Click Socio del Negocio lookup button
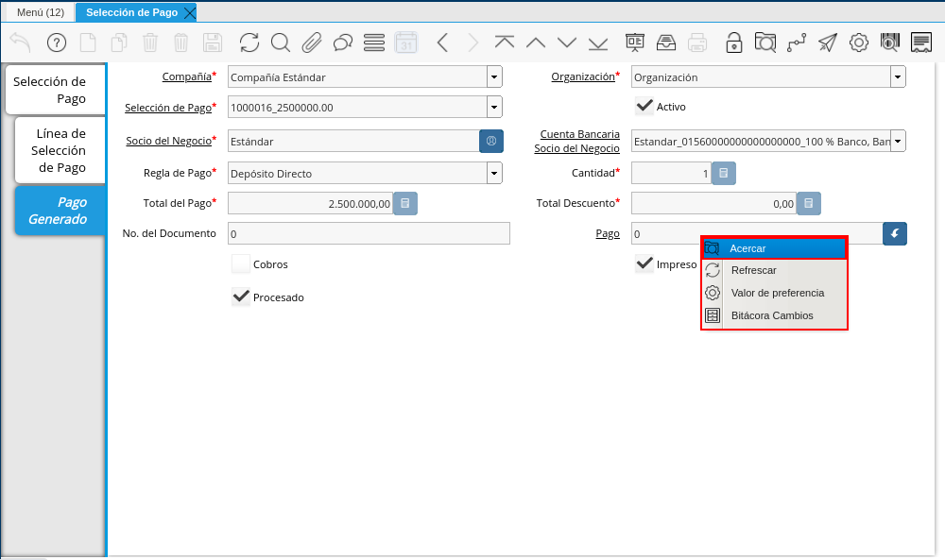945x560 pixels. pyautogui.click(x=491, y=141)
